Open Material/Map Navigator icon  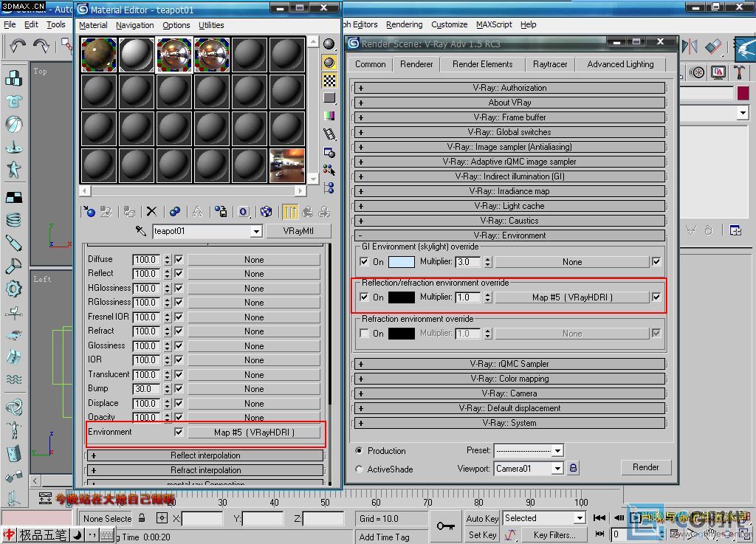[x=329, y=188]
